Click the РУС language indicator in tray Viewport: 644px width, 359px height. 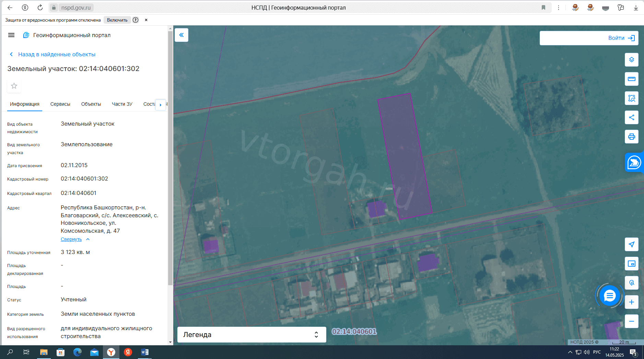[x=597, y=352]
